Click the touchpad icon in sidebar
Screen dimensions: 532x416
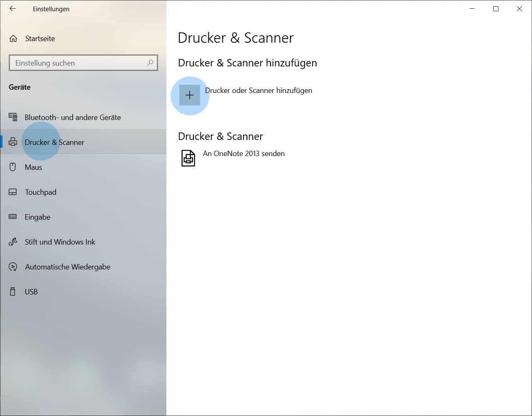(x=13, y=192)
